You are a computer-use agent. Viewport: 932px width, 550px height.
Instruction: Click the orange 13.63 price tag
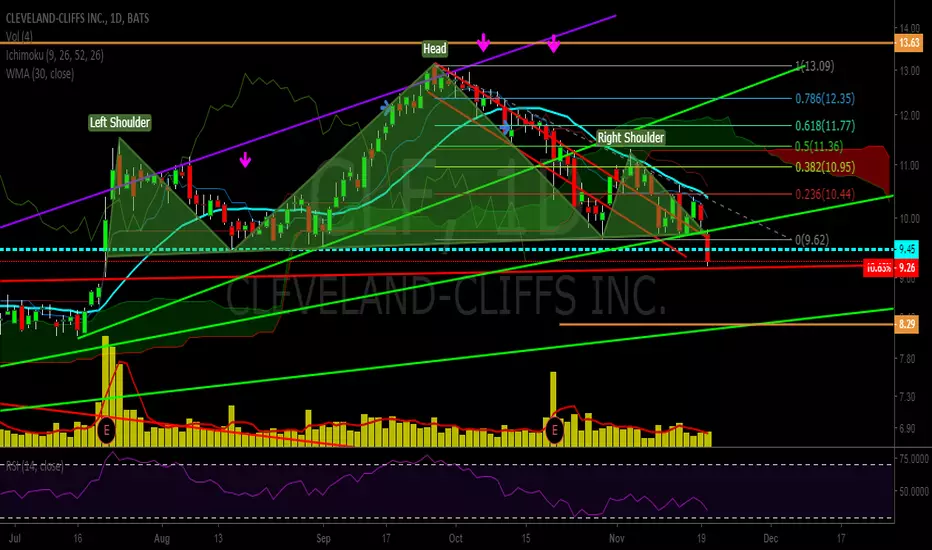tap(909, 43)
